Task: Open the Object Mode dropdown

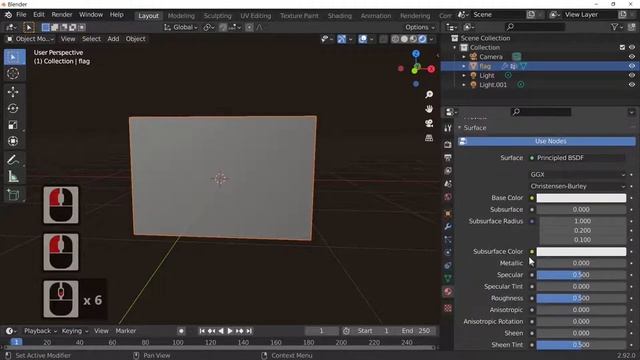Action: [x=30, y=39]
